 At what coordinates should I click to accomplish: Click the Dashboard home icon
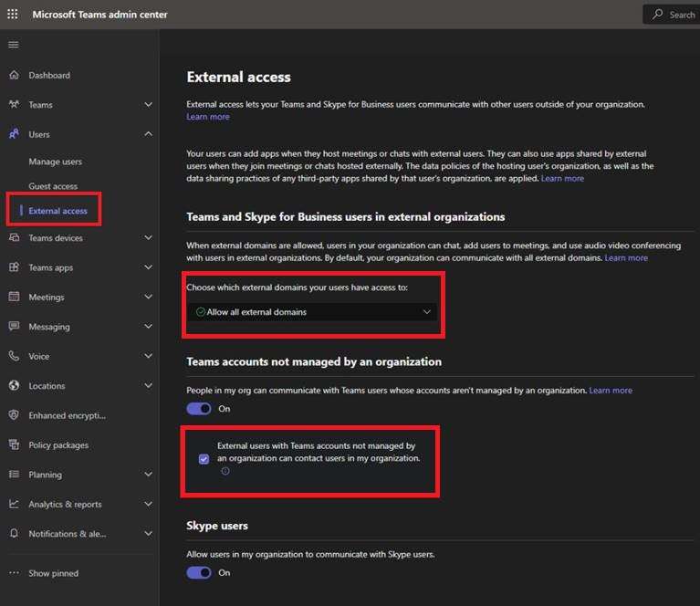(14, 75)
